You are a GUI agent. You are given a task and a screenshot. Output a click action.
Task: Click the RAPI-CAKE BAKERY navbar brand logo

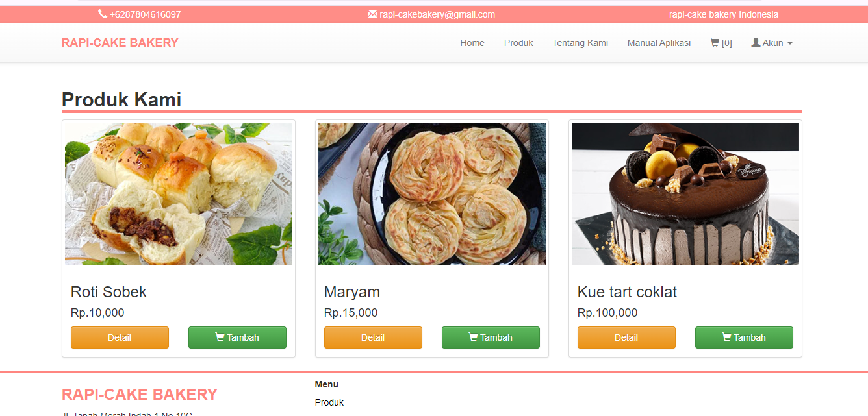(x=120, y=43)
